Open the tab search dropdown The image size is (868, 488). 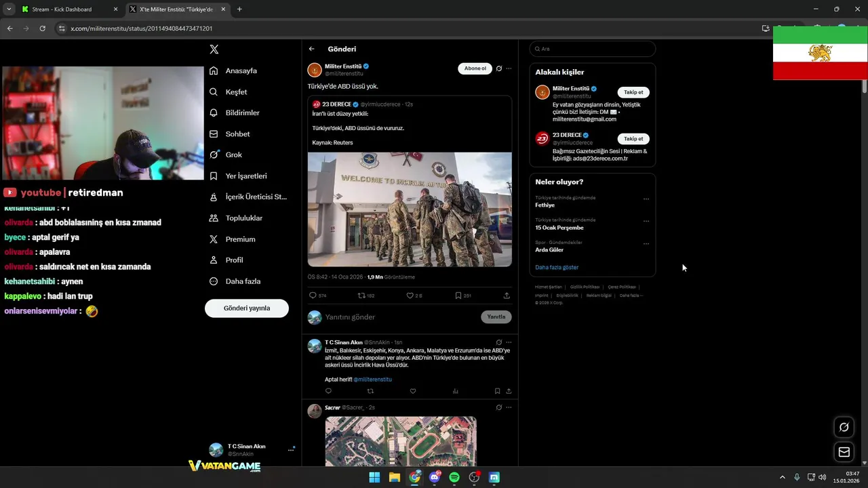[x=9, y=9]
